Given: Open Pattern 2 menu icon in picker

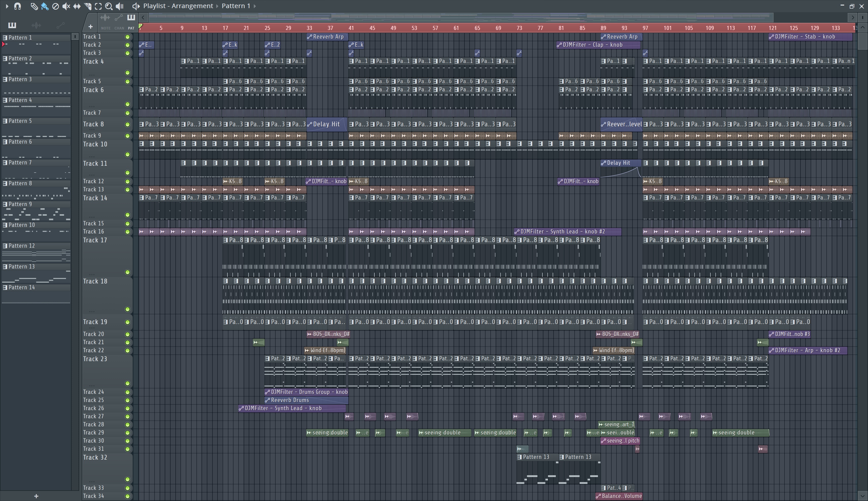Looking at the screenshot, I should point(5,58).
